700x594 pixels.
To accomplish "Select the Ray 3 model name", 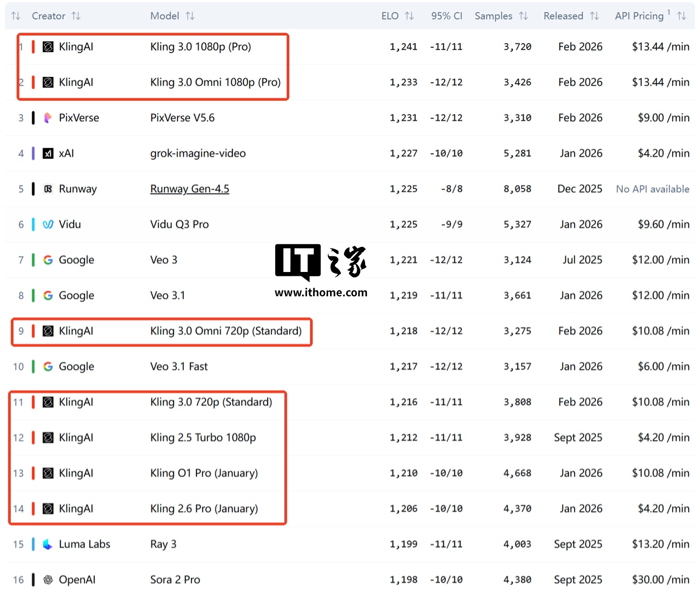I will [x=163, y=544].
